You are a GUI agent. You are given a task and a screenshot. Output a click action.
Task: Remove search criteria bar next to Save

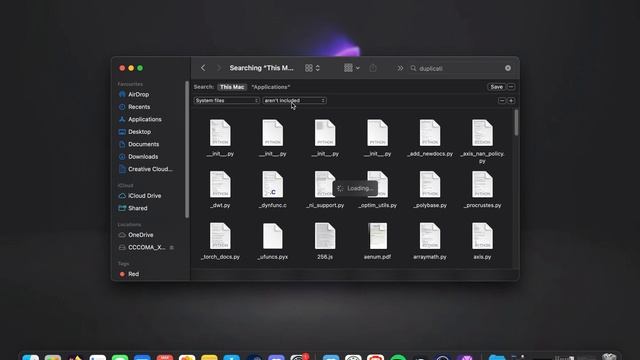(511, 87)
